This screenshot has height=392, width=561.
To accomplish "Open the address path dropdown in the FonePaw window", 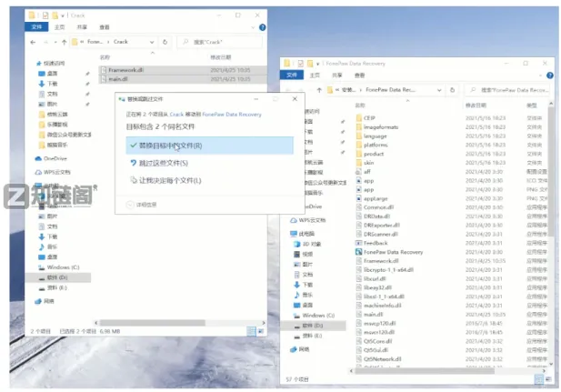I will coord(439,90).
